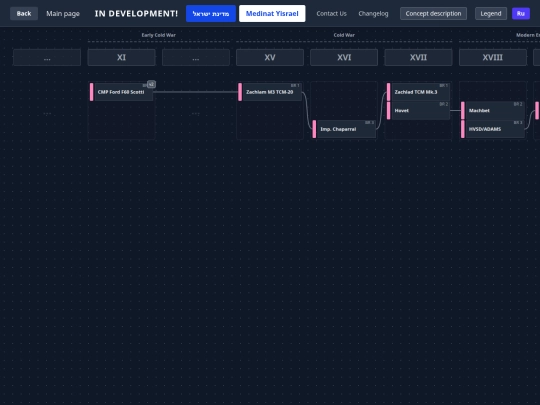
Task: Expand the collapsed column before XI
Action: (47, 57)
